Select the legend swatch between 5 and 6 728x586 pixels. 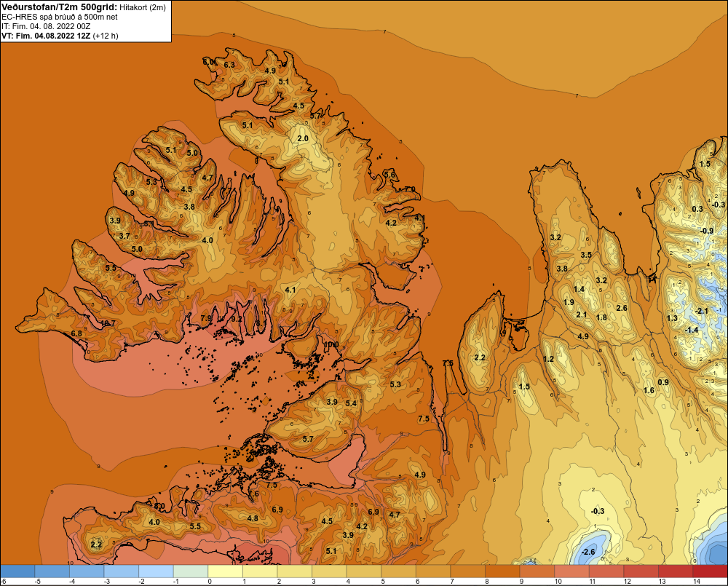coord(399,571)
